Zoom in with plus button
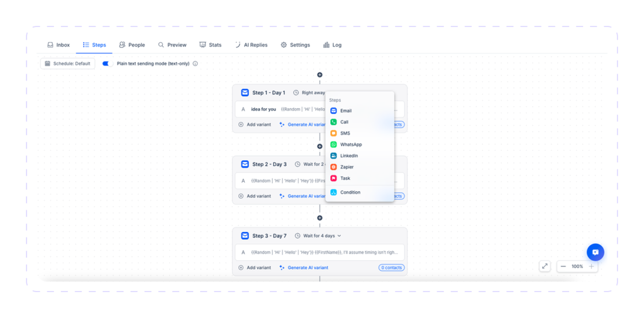 (x=591, y=266)
